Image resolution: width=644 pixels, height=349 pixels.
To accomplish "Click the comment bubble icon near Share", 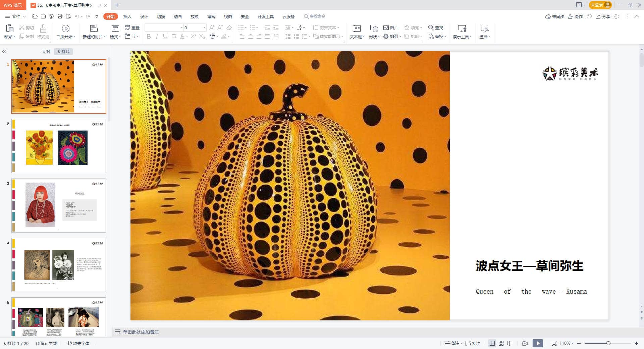I will 589,16.
